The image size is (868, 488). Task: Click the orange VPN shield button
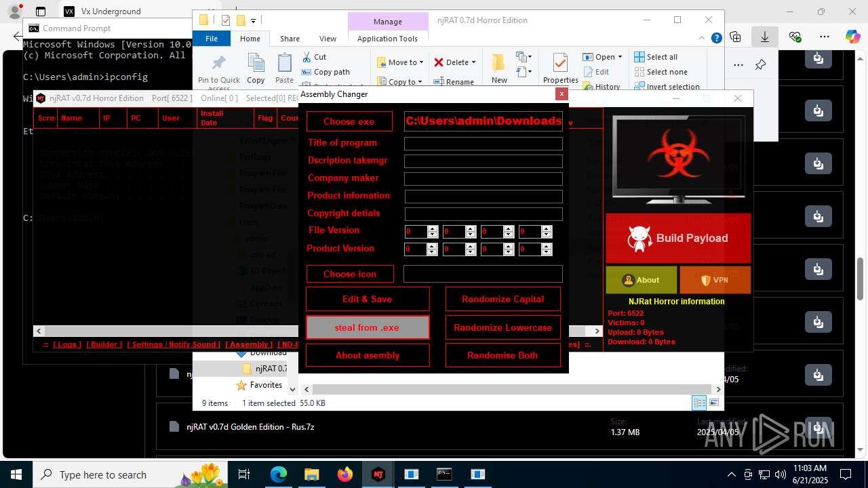tap(715, 280)
